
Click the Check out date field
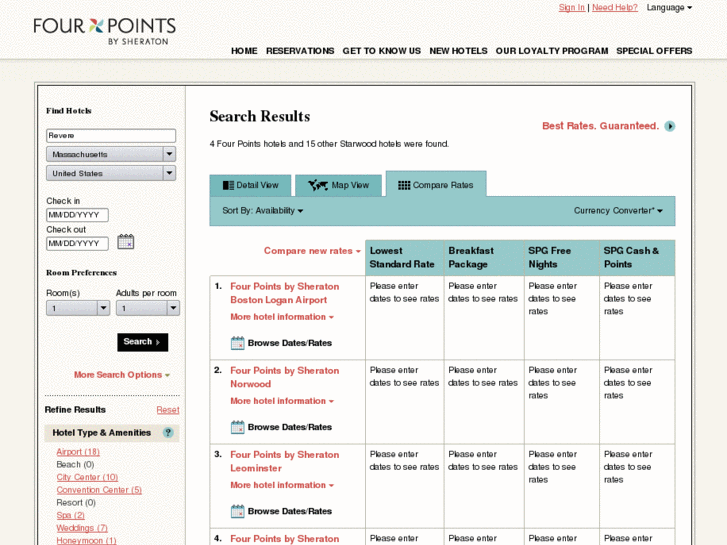coord(77,244)
